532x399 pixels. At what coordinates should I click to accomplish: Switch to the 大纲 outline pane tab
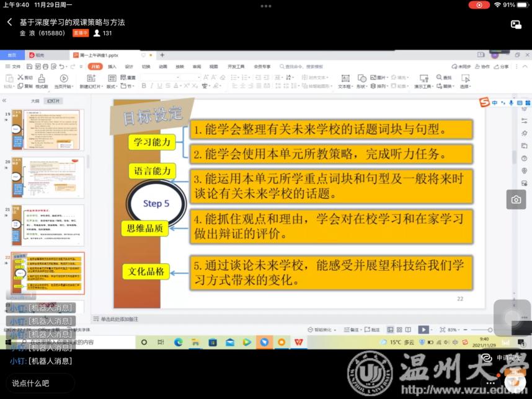(x=35, y=101)
